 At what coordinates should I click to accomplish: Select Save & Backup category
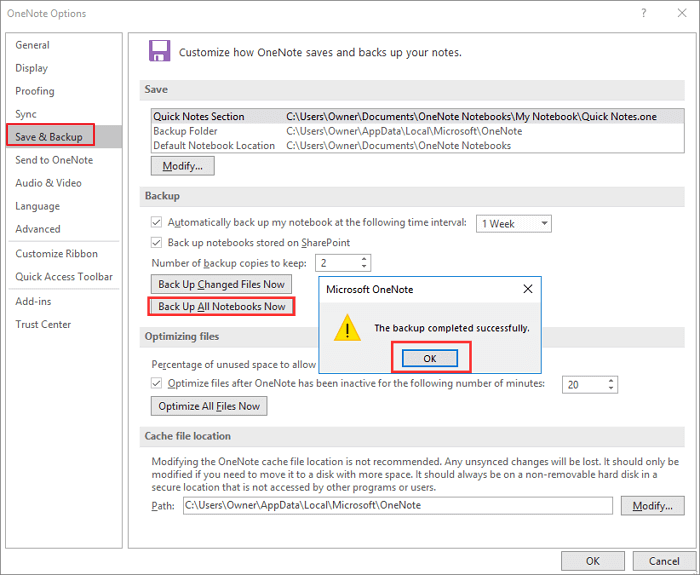[x=64, y=137]
